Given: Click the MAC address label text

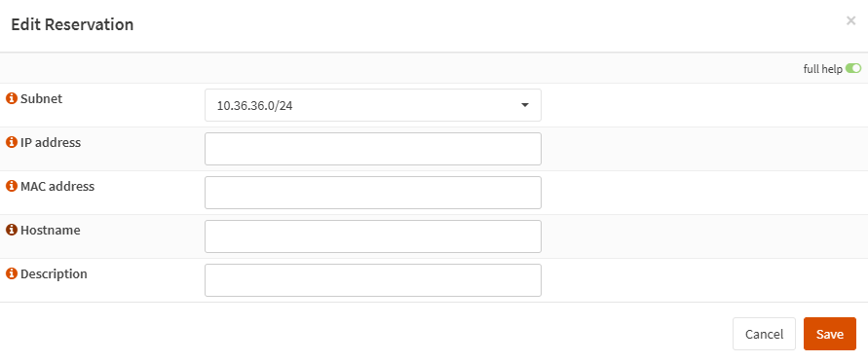Looking at the screenshot, I should [57, 186].
